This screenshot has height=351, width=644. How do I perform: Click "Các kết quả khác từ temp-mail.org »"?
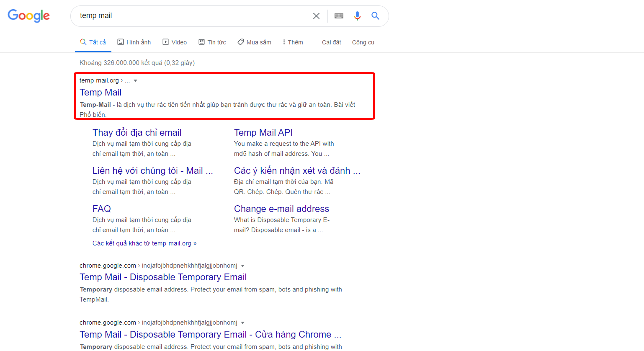[x=144, y=243]
